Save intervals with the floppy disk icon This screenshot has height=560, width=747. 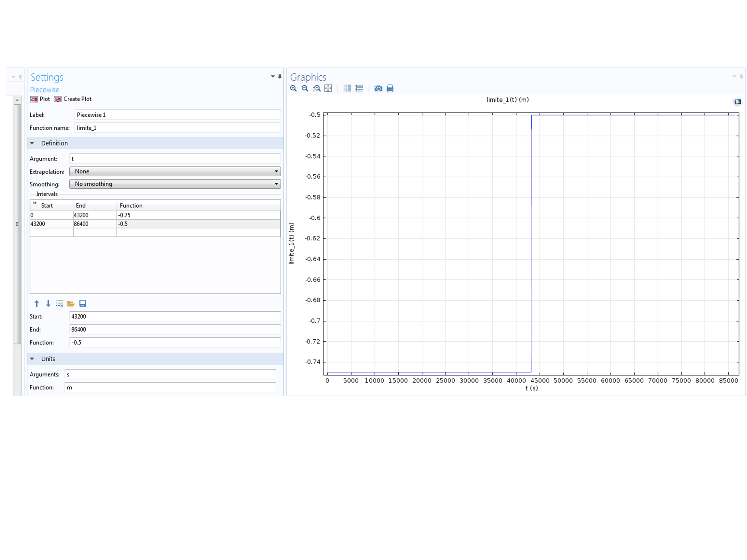point(83,303)
